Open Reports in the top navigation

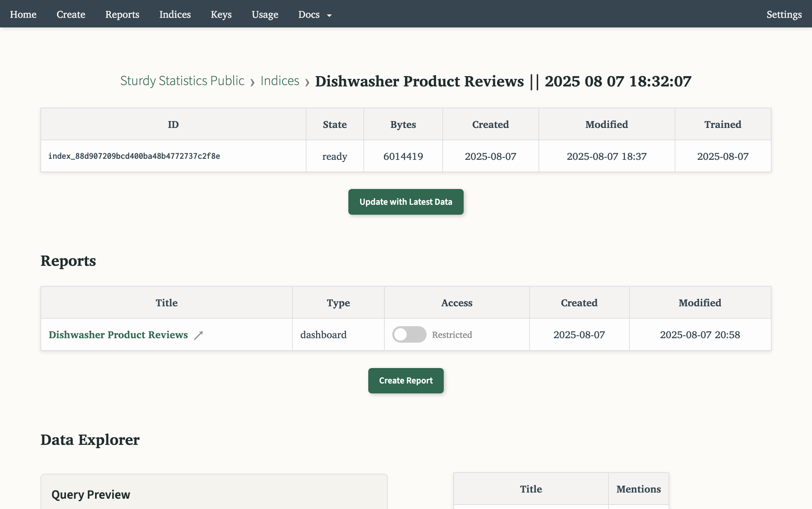pos(122,14)
